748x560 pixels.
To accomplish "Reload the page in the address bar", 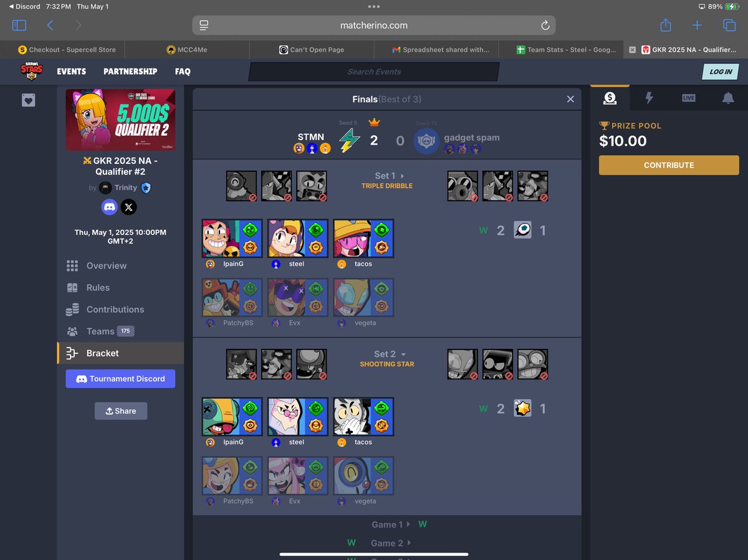I will (545, 26).
